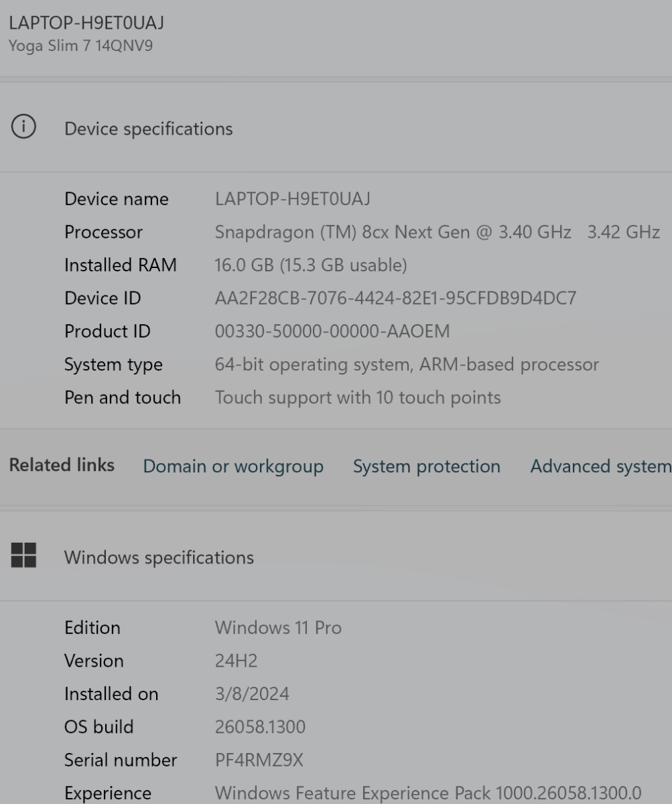Select the Snapdragon processor value text
This screenshot has width=672, height=804.
[437, 232]
